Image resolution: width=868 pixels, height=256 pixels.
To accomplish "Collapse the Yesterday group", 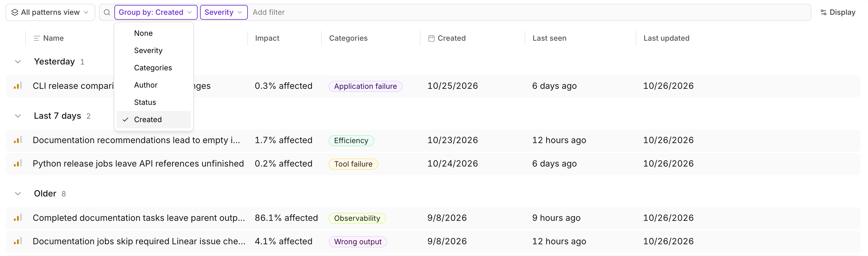I will (x=18, y=62).
